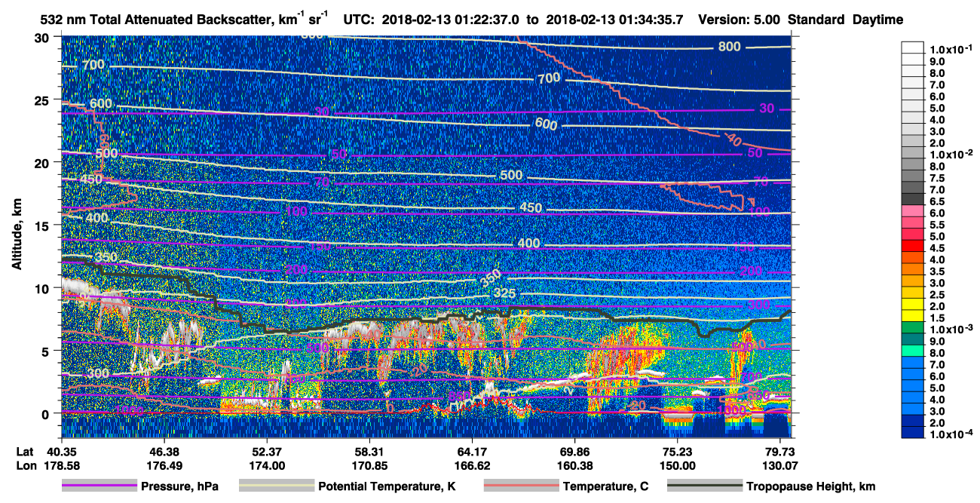The height and width of the screenshot is (503, 980).
Task: Click the 'Lat' row label
Action: (26, 452)
